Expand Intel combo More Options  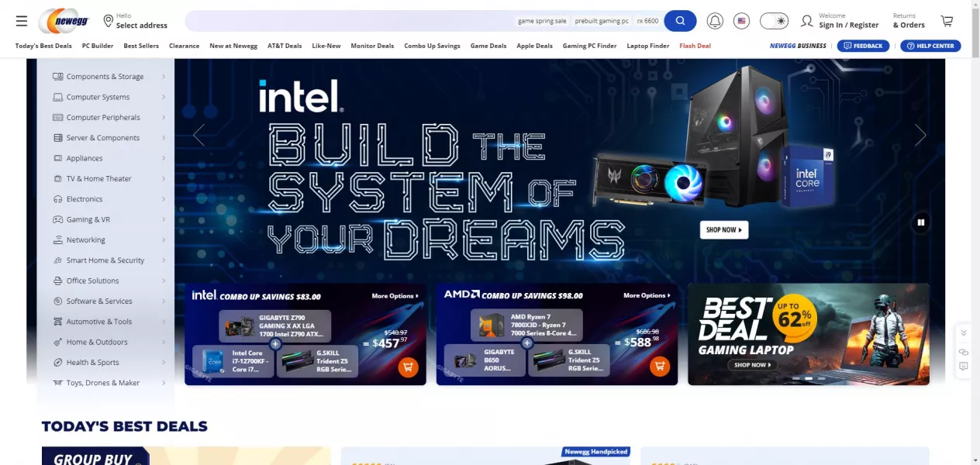click(x=395, y=296)
